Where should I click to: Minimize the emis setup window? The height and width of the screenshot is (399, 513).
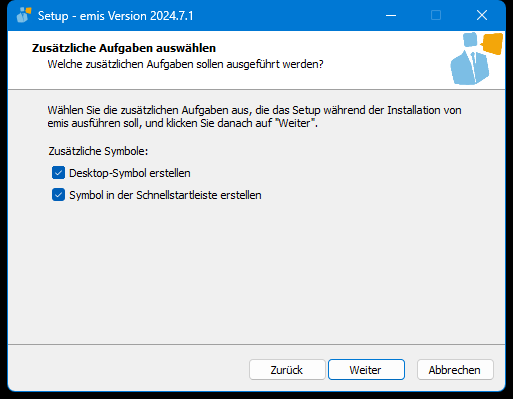point(391,15)
